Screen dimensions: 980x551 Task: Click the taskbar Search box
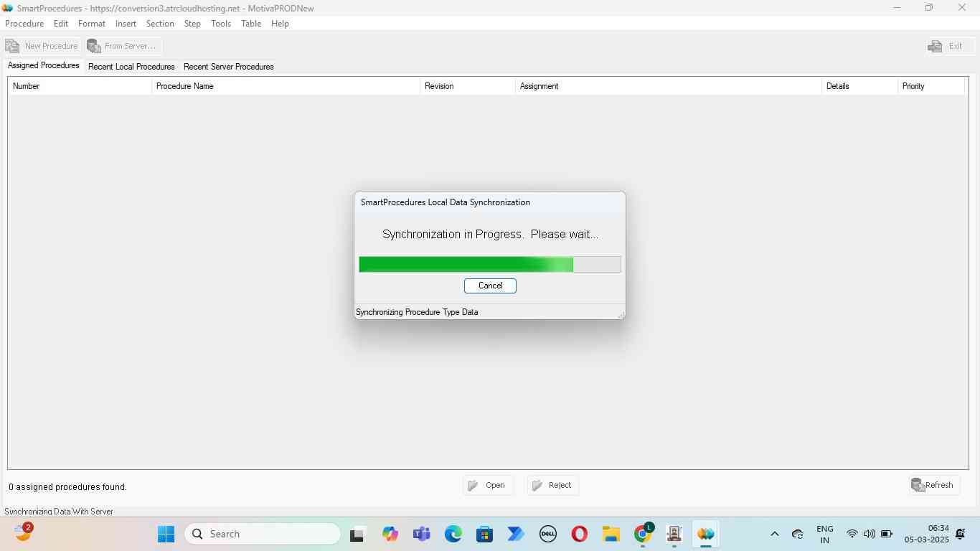[x=263, y=534]
